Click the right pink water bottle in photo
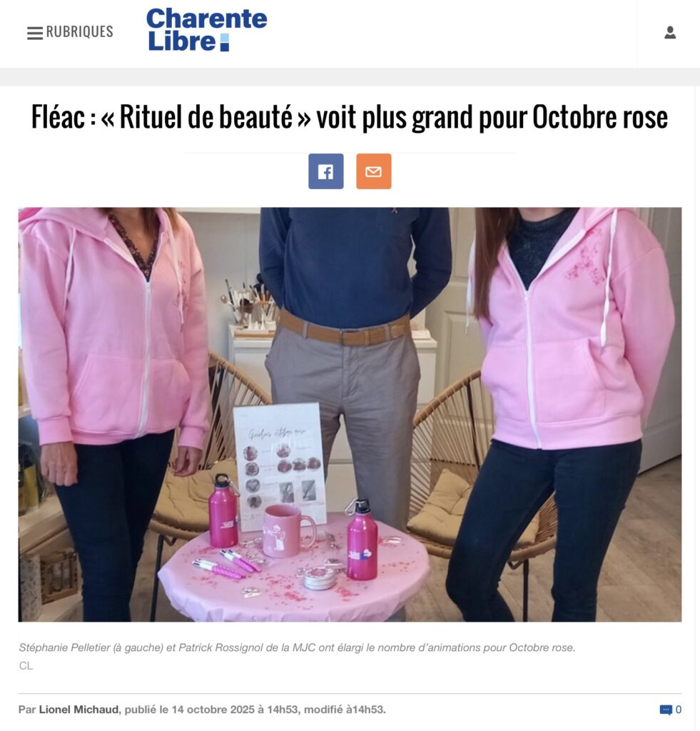The image size is (700, 731). click(x=362, y=540)
